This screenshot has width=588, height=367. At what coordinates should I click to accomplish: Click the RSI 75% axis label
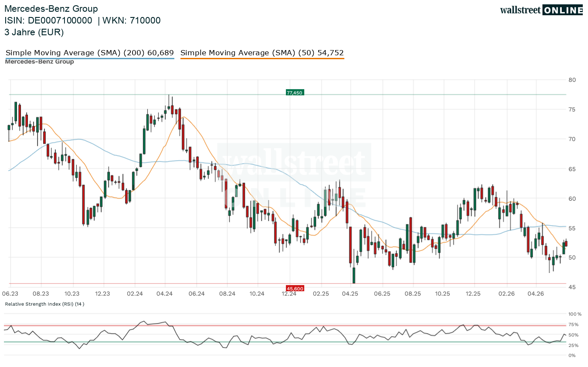574,324
